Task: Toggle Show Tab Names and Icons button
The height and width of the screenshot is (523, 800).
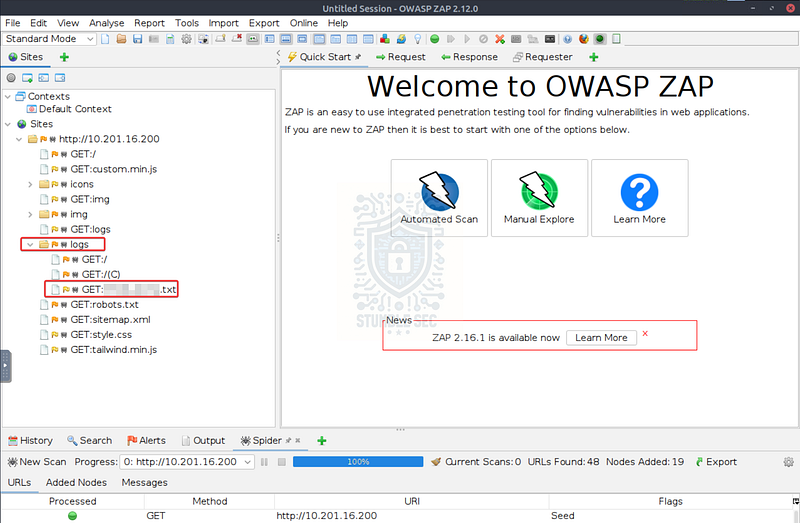Action: 253,39
